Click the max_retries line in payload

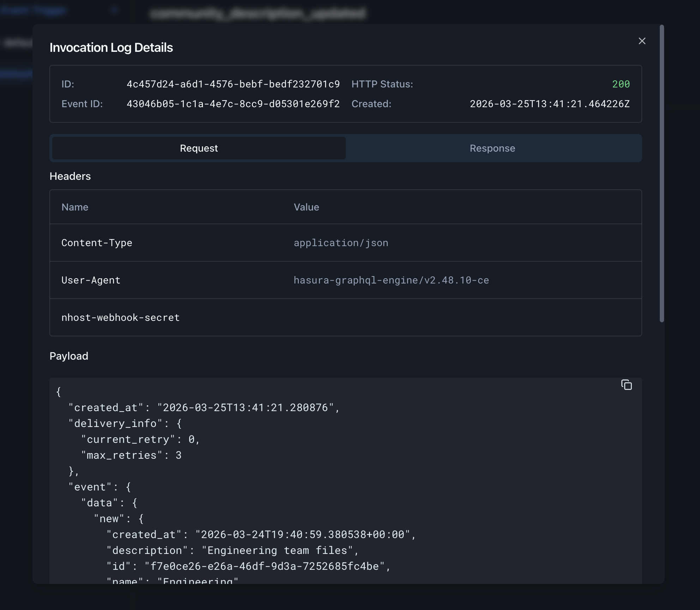point(131,455)
